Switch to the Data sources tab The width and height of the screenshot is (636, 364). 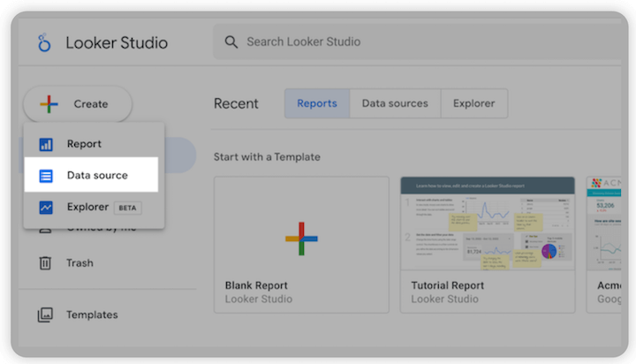click(x=395, y=103)
